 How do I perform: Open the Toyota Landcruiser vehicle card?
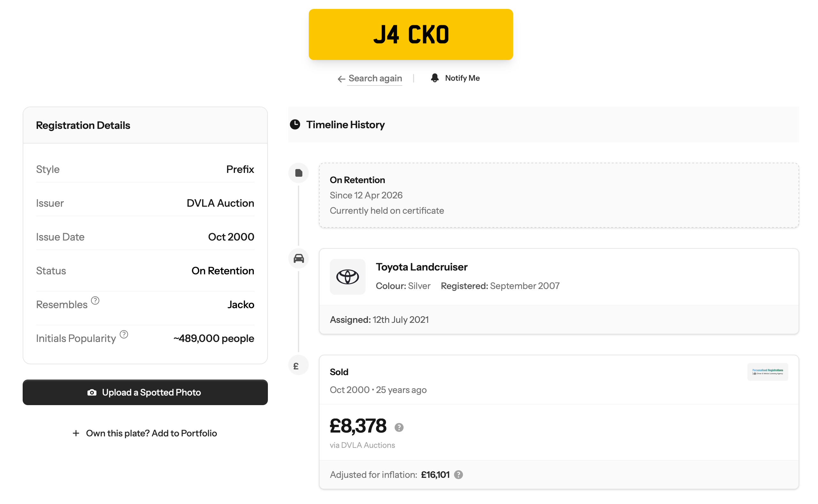tap(558, 291)
